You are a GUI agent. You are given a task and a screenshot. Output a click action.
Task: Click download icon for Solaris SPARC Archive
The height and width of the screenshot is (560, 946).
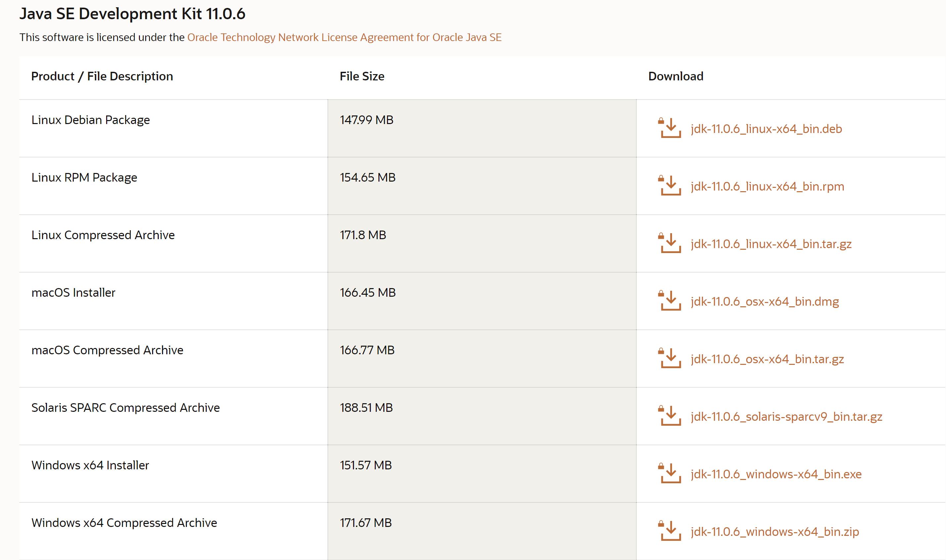(669, 415)
